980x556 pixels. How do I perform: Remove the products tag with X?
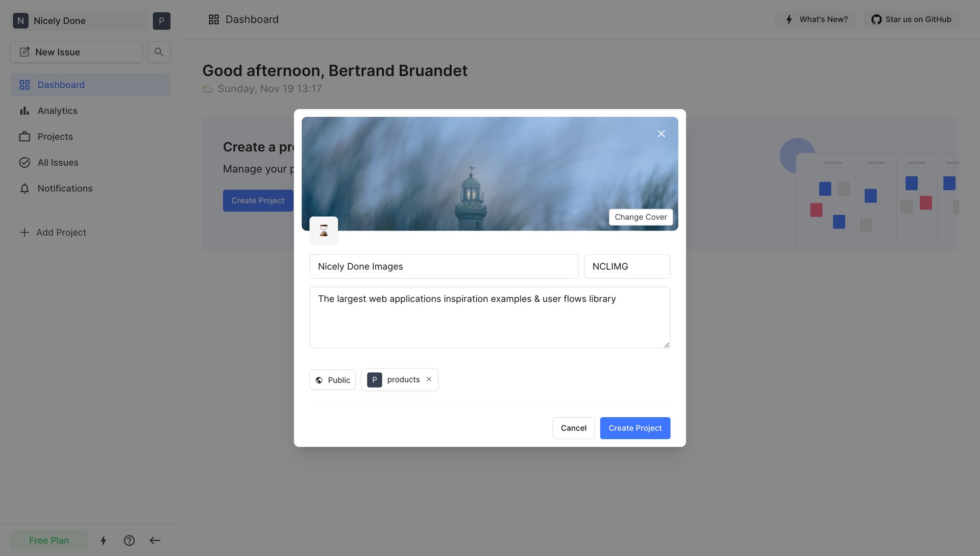(429, 379)
